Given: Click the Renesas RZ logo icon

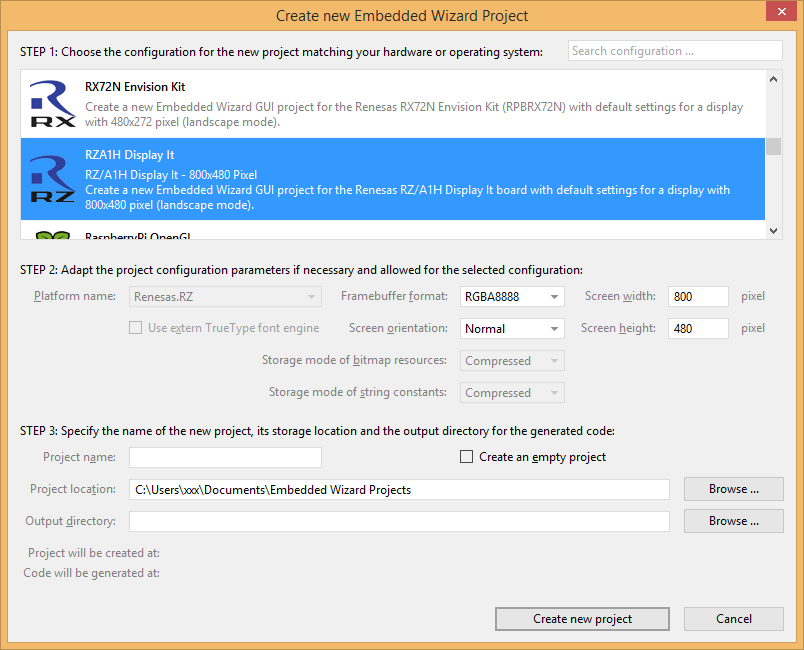Looking at the screenshot, I should point(52,179).
